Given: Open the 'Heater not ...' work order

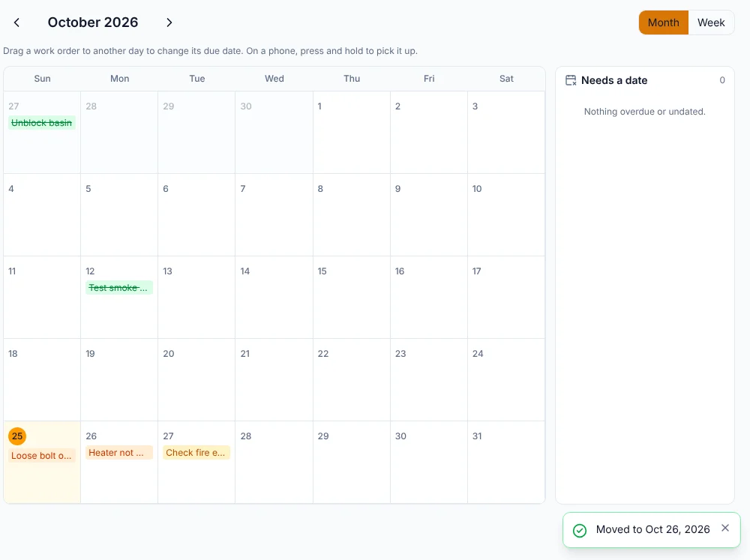Looking at the screenshot, I should (118, 453).
